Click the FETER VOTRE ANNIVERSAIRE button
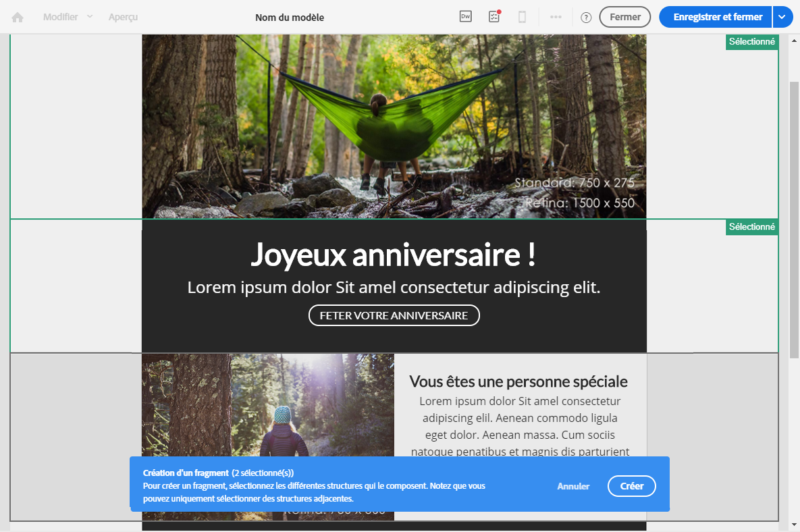Screen dimensions: 800x532 [x=394, y=315]
